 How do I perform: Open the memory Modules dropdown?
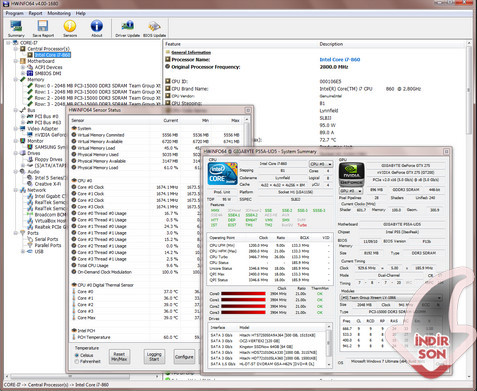(x=391, y=298)
